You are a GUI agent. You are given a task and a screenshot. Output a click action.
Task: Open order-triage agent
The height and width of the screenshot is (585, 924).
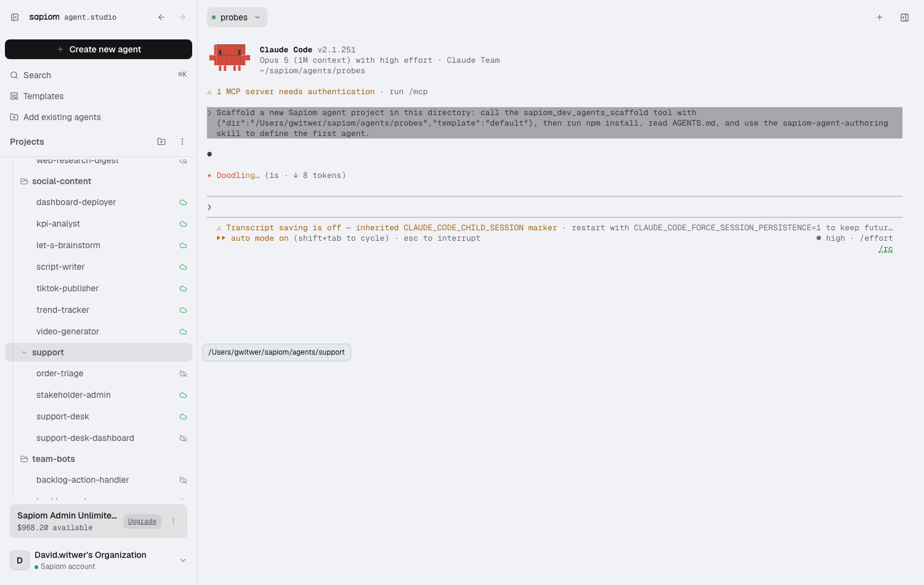[60, 373]
